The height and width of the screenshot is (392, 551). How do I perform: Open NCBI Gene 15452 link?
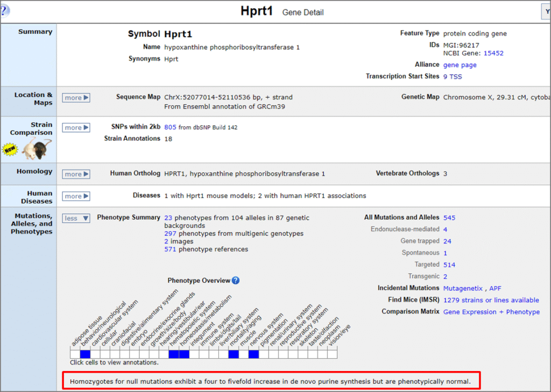tap(493, 53)
